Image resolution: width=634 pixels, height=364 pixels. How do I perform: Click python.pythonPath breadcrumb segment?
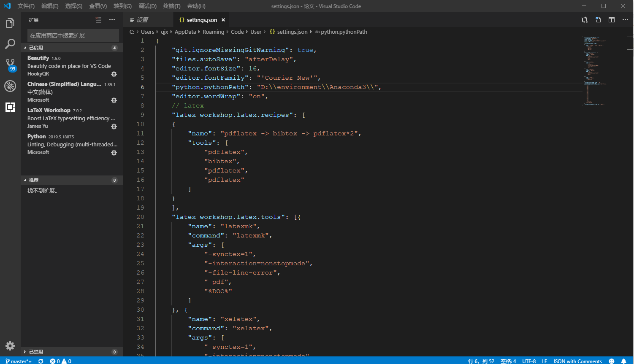pos(341,32)
